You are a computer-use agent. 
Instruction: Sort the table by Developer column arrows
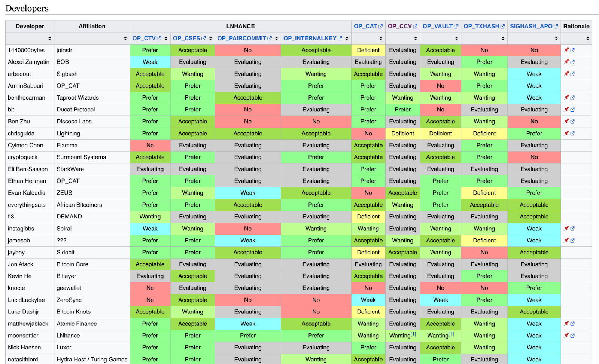[49, 39]
